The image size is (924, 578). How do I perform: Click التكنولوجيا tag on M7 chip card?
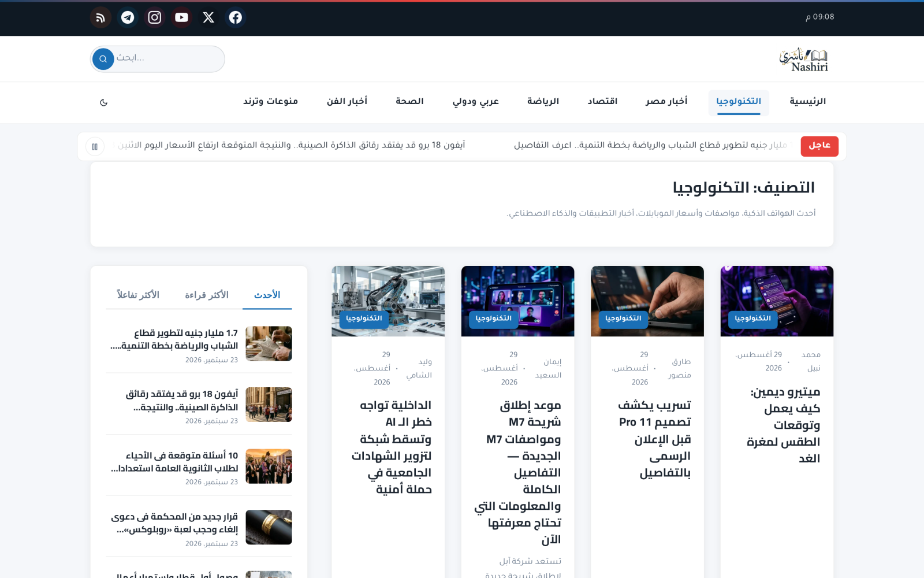tap(494, 318)
